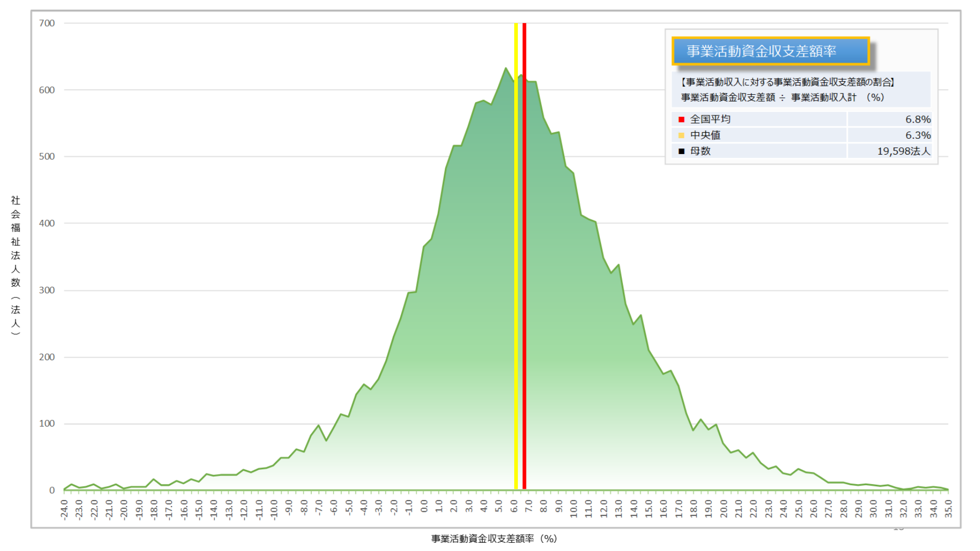The image size is (980, 551).
Task: Click the yellow vertical median line
Action: pos(516,255)
